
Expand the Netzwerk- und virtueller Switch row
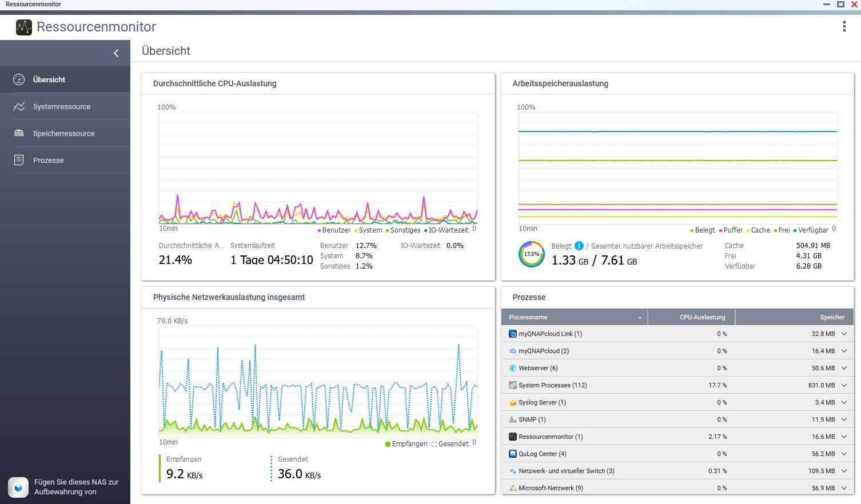[844, 471]
